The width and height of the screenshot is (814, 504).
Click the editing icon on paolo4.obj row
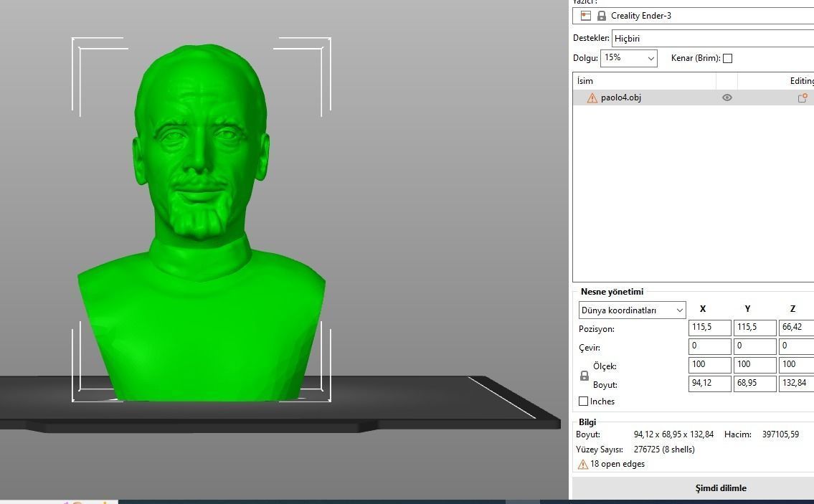(x=803, y=98)
